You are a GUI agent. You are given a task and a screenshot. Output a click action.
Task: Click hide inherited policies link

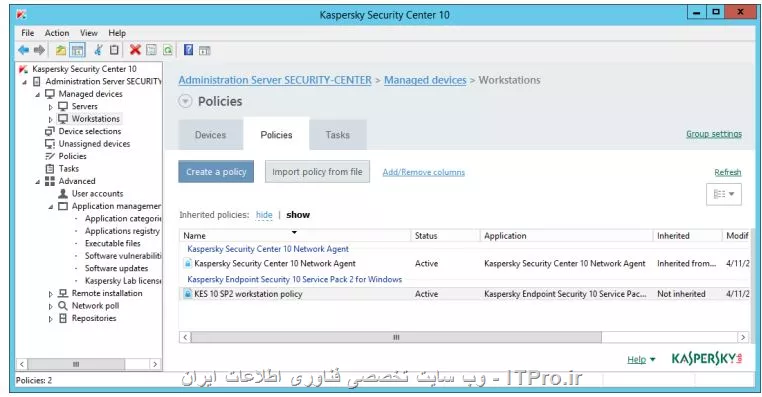[x=264, y=215]
